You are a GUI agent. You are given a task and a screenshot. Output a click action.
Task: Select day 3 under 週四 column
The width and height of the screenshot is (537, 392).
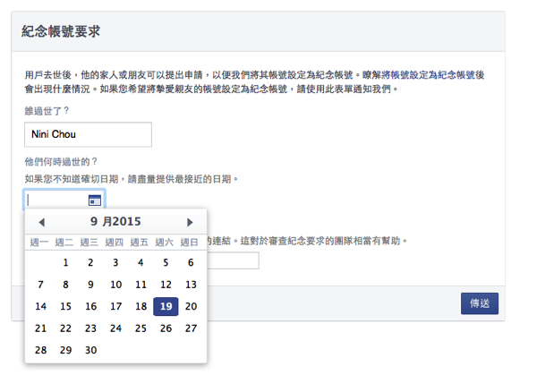(x=115, y=262)
